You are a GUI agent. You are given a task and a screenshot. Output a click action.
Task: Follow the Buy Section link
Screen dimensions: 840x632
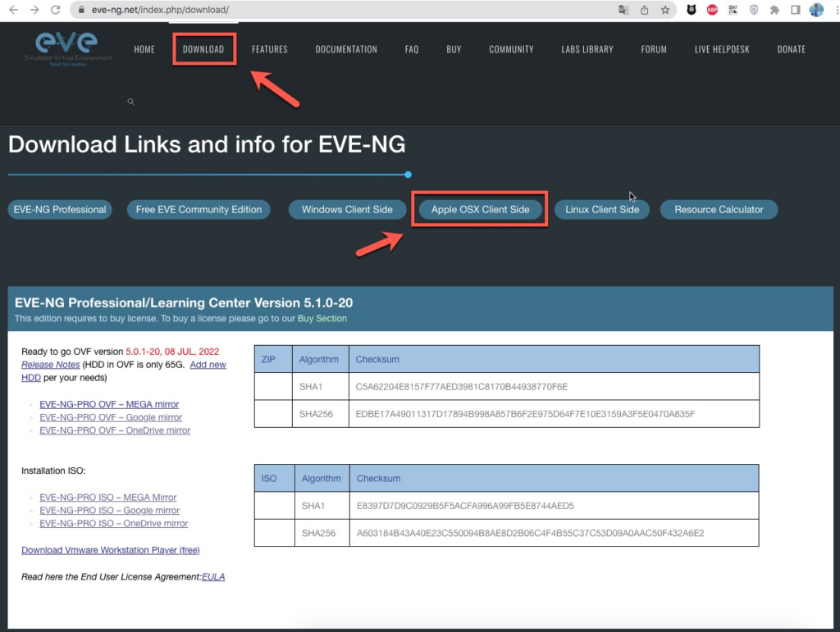[322, 318]
